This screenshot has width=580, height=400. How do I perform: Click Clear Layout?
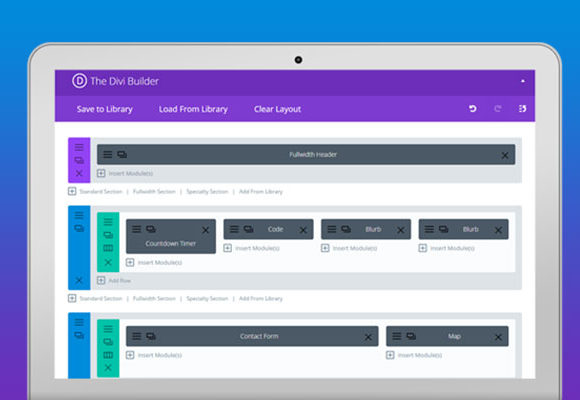click(277, 109)
